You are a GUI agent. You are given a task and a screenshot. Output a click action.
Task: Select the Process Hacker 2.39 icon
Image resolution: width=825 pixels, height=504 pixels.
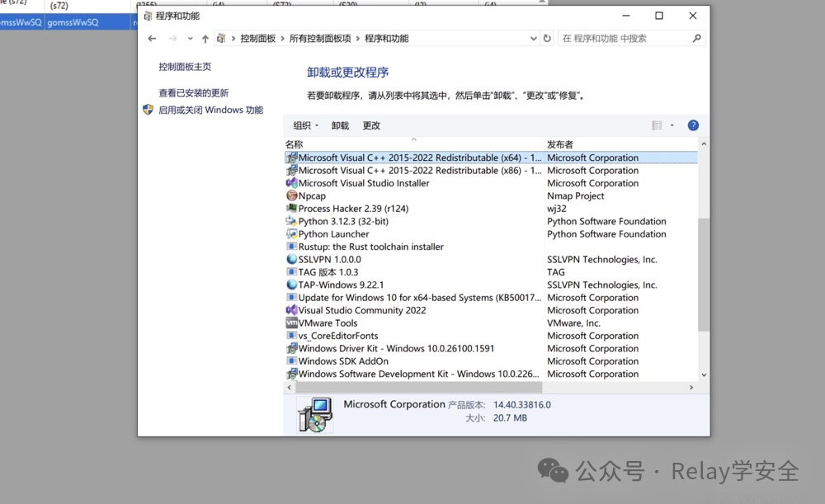pos(292,208)
